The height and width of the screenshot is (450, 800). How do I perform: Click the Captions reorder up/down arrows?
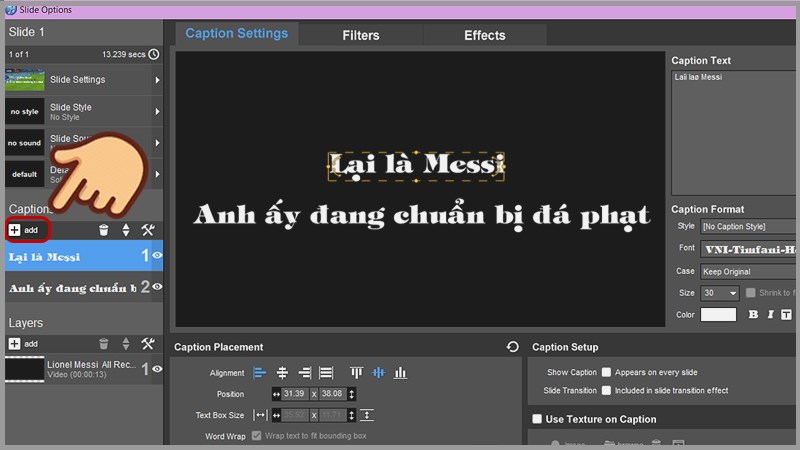126,230
